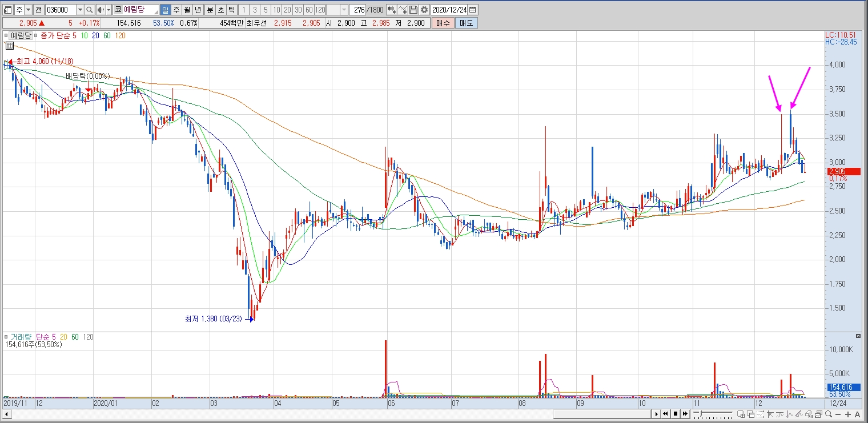The height and width of the screenshot is (423, 868).
Task: Select the 분 (minute) period toggle
Action: pos(210,10)
